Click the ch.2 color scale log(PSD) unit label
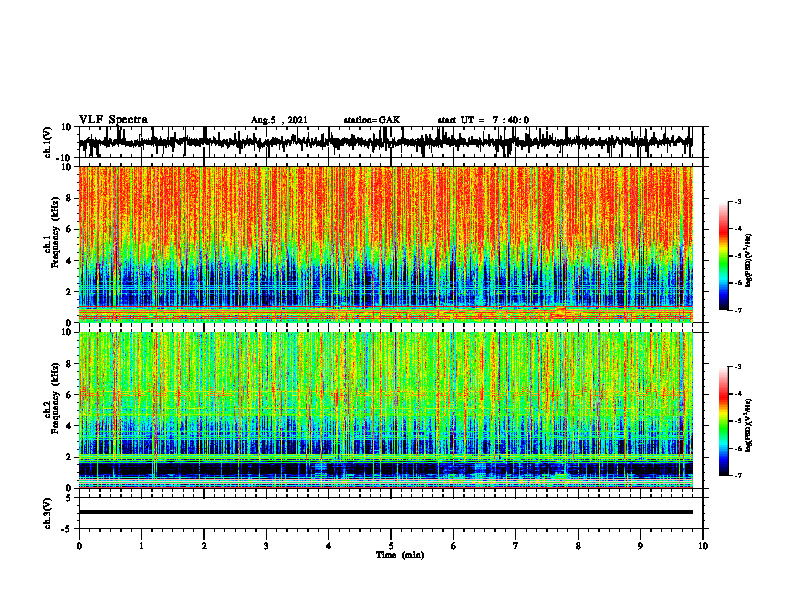The width and height of the screenshot is (792, 612). click(x=749, y=425)
